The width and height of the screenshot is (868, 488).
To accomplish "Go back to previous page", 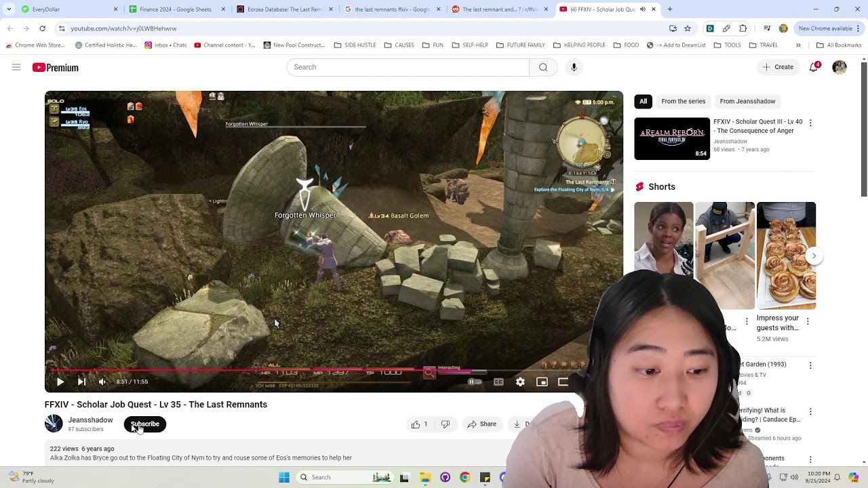I will coord(10,28).
